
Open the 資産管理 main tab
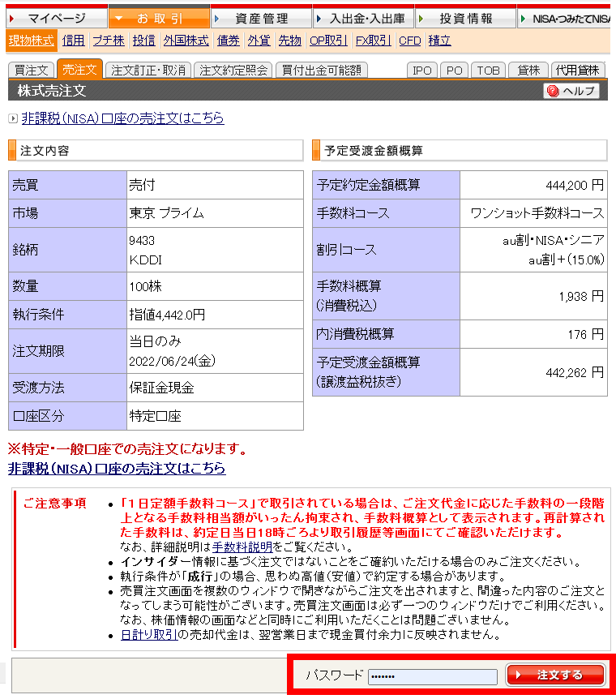[x=261, y=19]
